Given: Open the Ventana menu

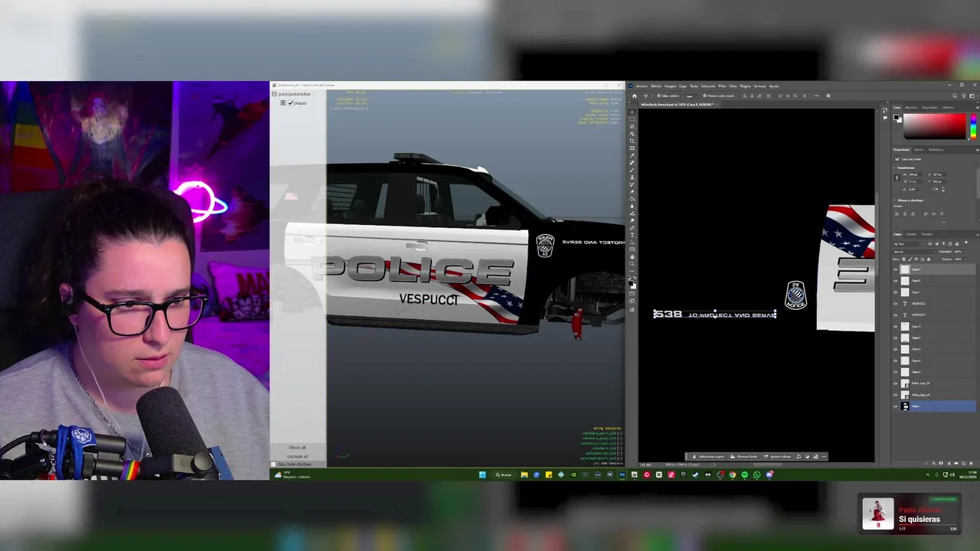Looking at the screenshot, I should coord(759,86).
